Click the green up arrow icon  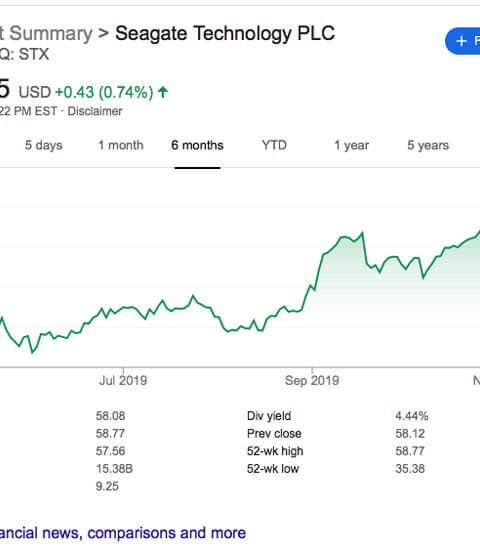(163, 92)
